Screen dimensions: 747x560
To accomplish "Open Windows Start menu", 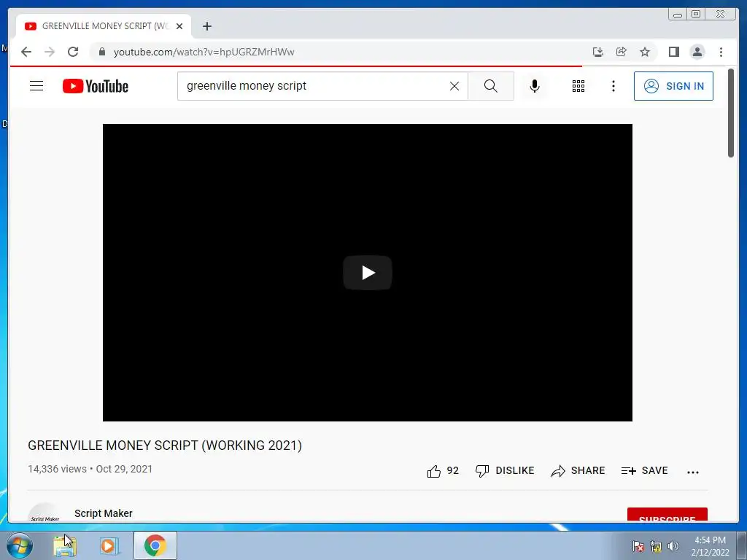I will 20,545.
